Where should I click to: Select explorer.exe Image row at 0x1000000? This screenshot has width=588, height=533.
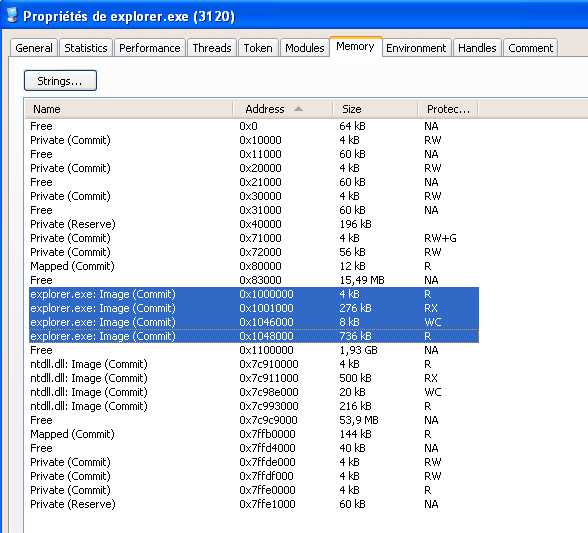(254, 294)
